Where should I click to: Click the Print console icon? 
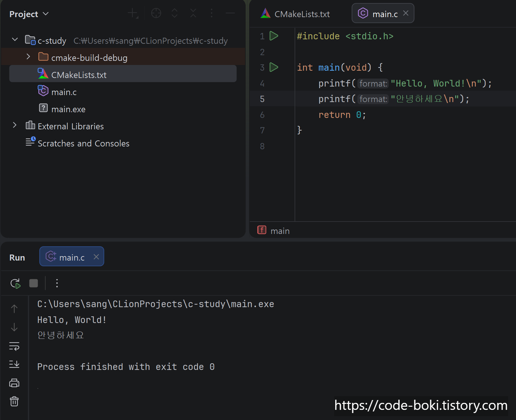14,383
